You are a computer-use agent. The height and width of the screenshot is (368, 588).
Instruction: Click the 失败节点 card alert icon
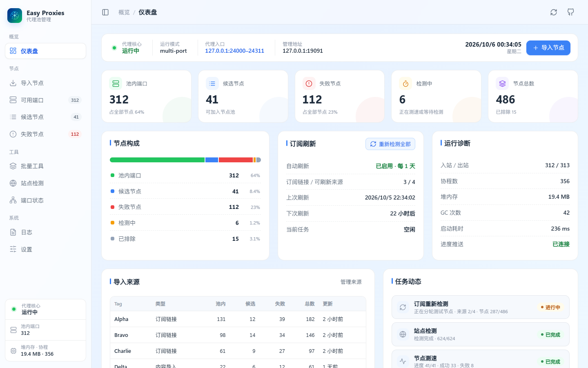pos(309,83)
